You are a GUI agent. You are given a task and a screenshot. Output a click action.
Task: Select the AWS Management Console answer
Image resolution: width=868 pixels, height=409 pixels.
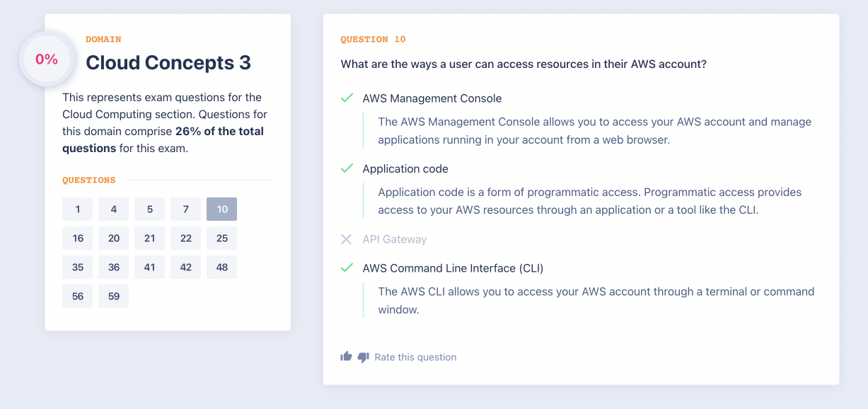pos(432,98)
